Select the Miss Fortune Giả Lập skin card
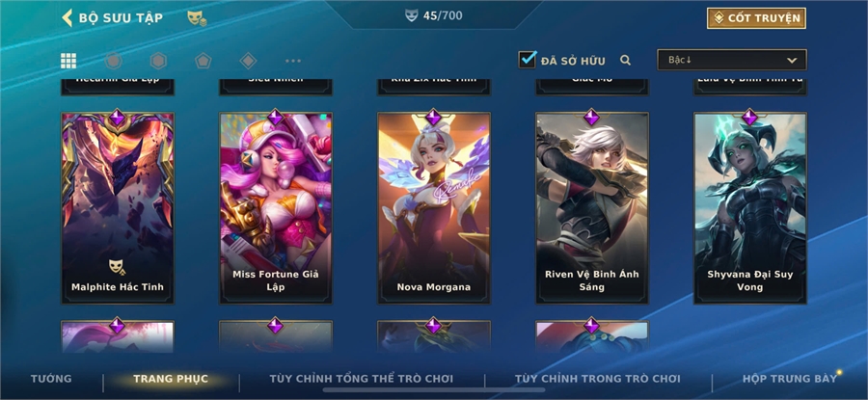Viewport: 868px width, 400px height. point(276,208)
